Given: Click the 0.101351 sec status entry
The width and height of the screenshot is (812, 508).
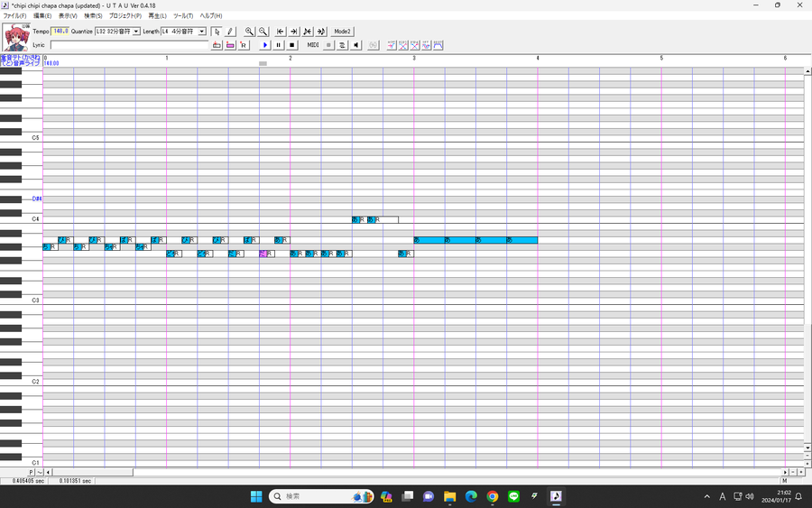Looking at the screenshot, I should click(75, 481).
